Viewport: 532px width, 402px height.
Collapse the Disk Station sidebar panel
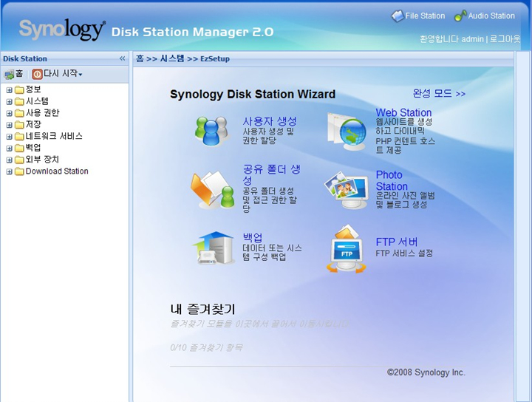(122, 58)
